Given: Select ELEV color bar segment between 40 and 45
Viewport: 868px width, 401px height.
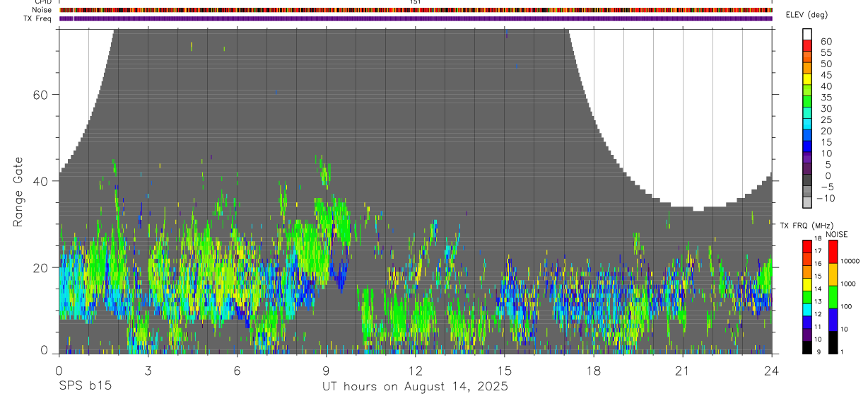Looking at the screenshot, I should [807, 79].
